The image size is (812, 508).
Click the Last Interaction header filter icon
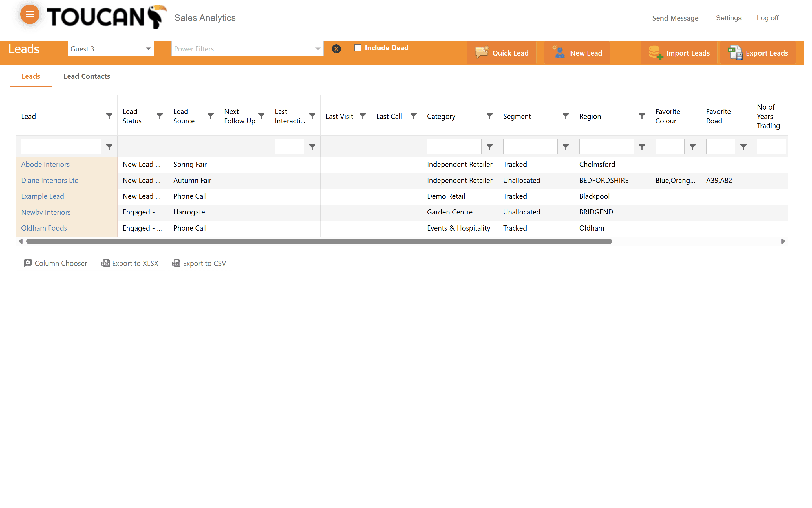[312, 116]
